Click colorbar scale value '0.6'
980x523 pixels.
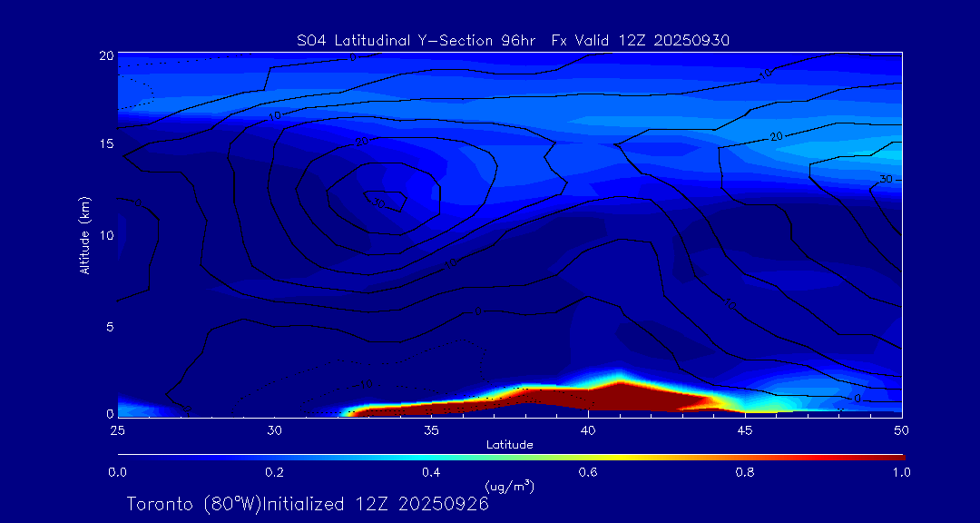[588, 472]
